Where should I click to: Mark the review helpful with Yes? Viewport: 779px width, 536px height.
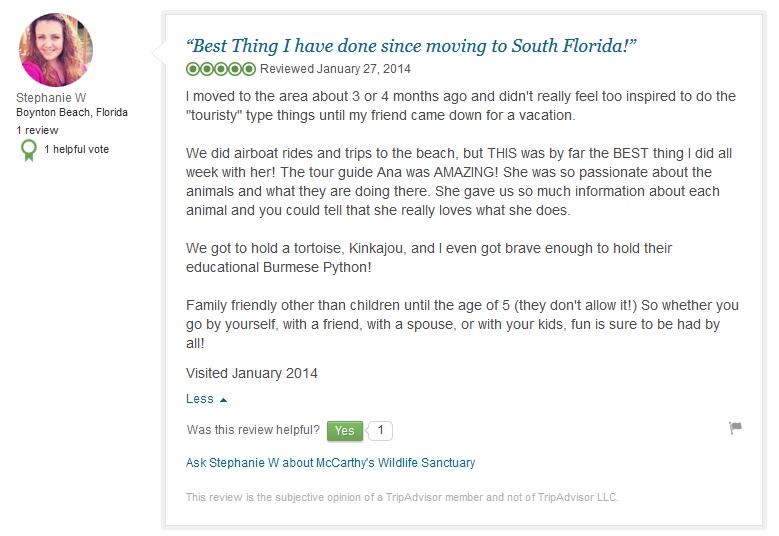click(x=344, y=431)
